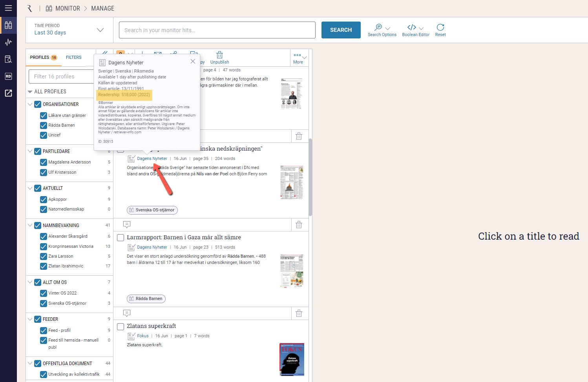Click Dagens Nyheter link dated 16 Jun page 35

tap(152, 159)
